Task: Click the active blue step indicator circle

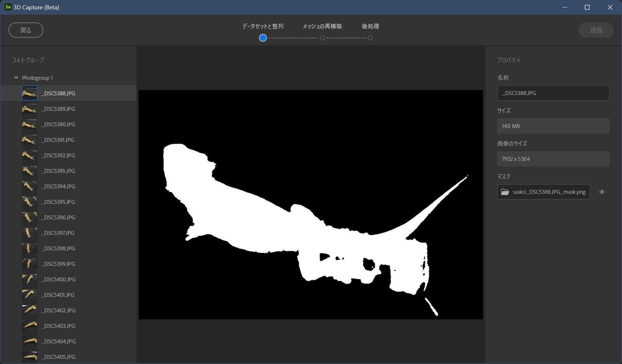Action: pyautogui.click(x=263, y=38)
